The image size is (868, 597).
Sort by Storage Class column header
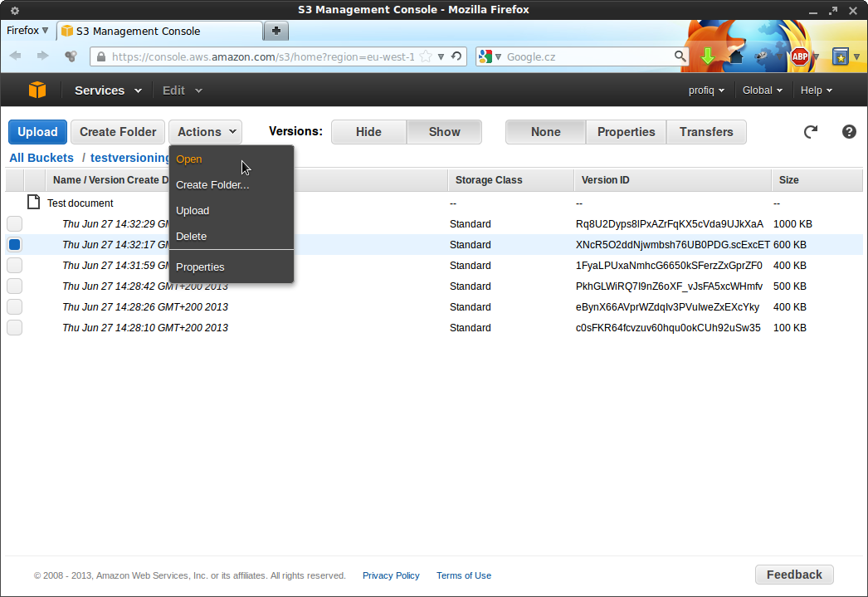pos(510,180)
